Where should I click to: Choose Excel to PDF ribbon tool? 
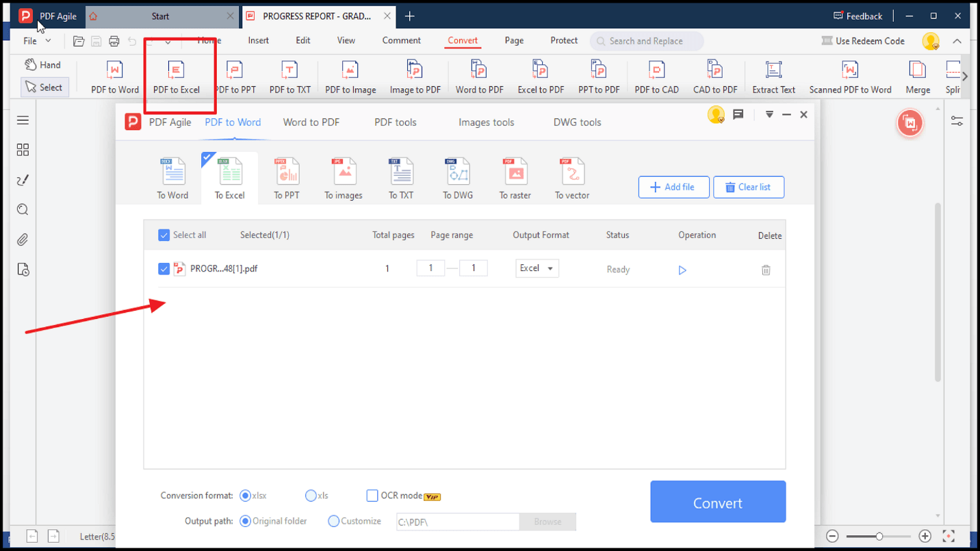(x=541, y=77)
